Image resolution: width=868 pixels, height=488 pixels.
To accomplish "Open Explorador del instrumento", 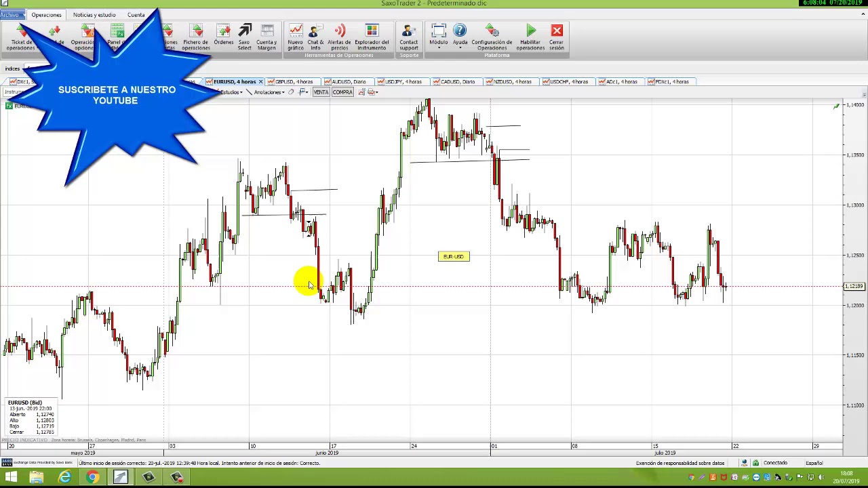I will [372, 37].
